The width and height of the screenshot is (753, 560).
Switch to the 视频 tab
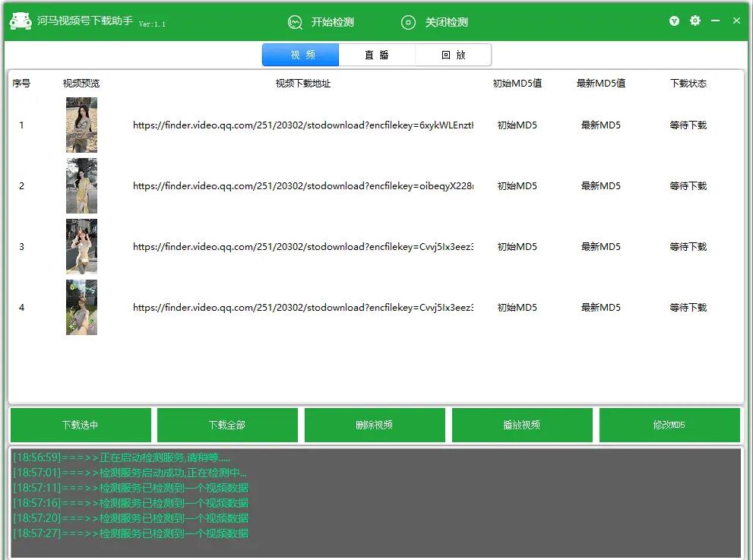(301, 55)
